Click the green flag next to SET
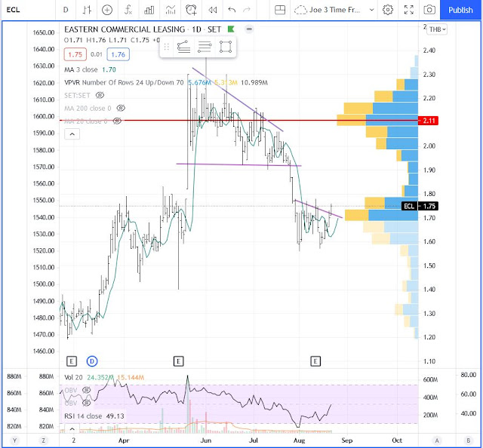This screenshot has height=448, width=483. tap(231, 29)
